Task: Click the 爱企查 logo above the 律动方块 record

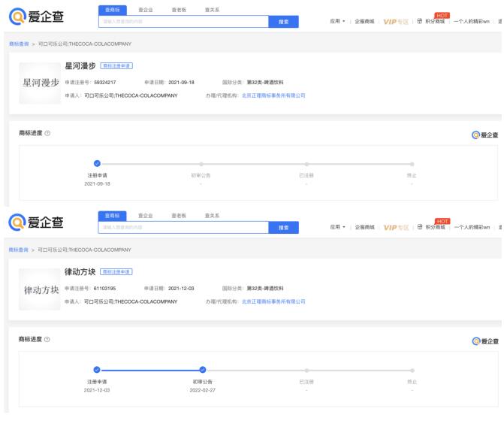Action: coord(36,223)
